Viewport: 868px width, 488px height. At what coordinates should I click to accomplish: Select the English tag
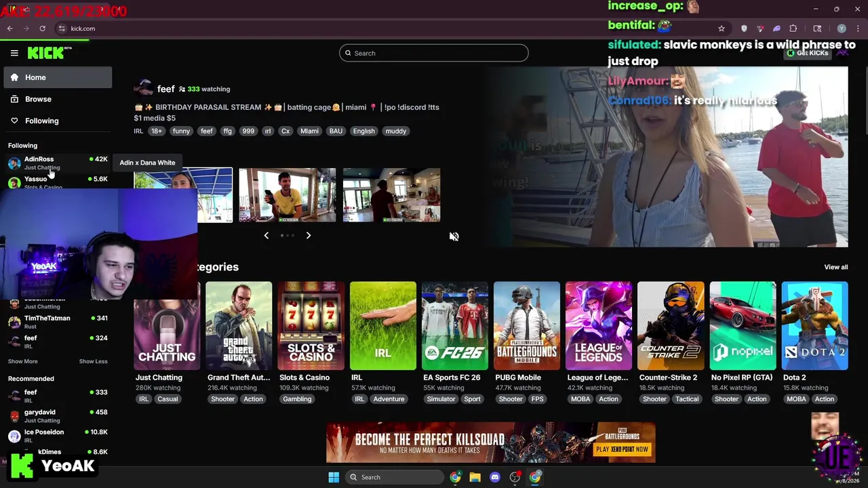[x=363, y=131]
